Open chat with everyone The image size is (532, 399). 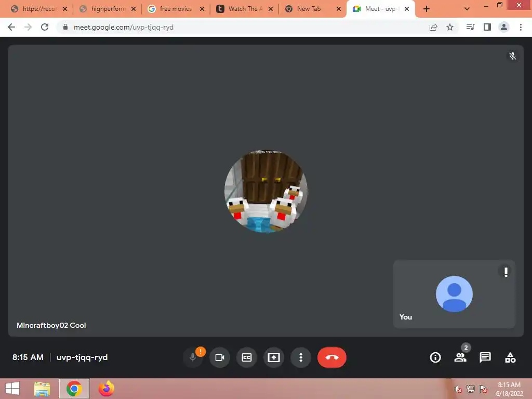click(485, 357)
